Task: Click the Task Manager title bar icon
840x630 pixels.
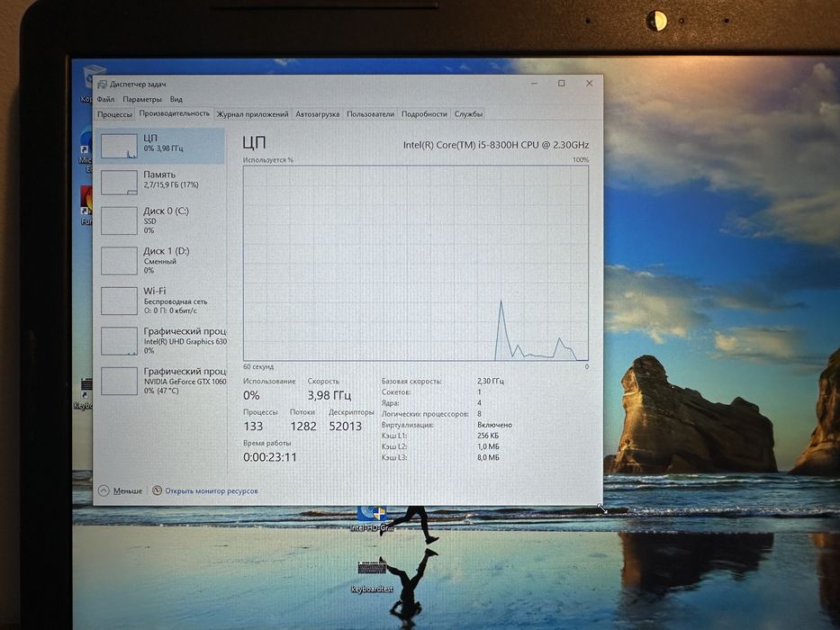Action: tap(102, 84)
